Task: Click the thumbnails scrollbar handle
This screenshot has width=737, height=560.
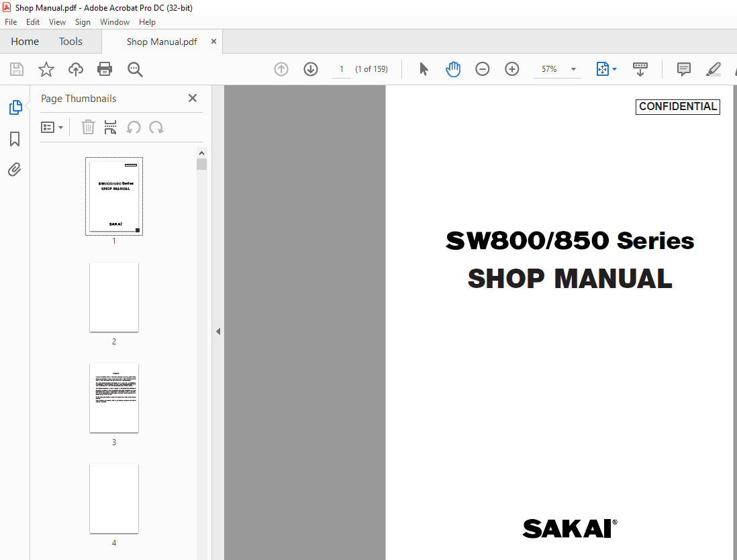Action: [x=201, y=164]
